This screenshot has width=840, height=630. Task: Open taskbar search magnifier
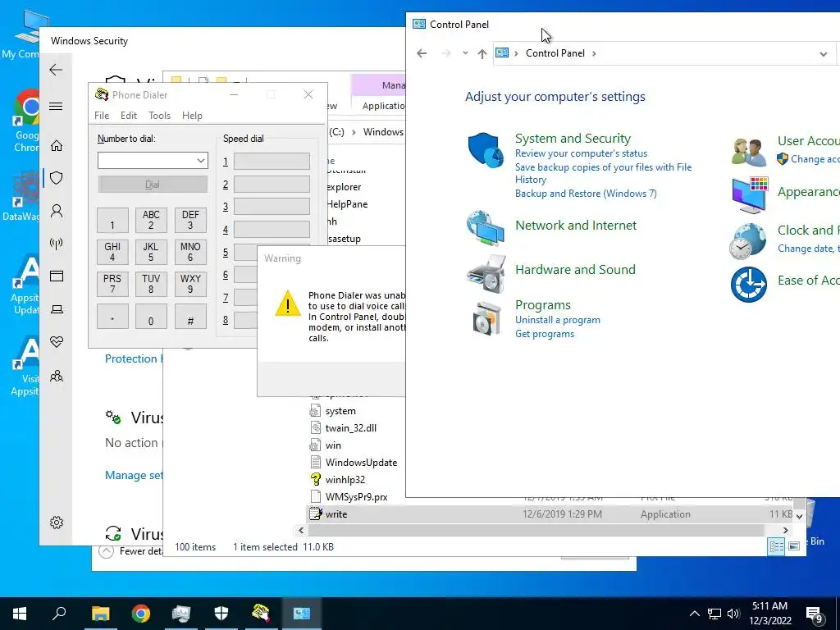click(59, 614)
